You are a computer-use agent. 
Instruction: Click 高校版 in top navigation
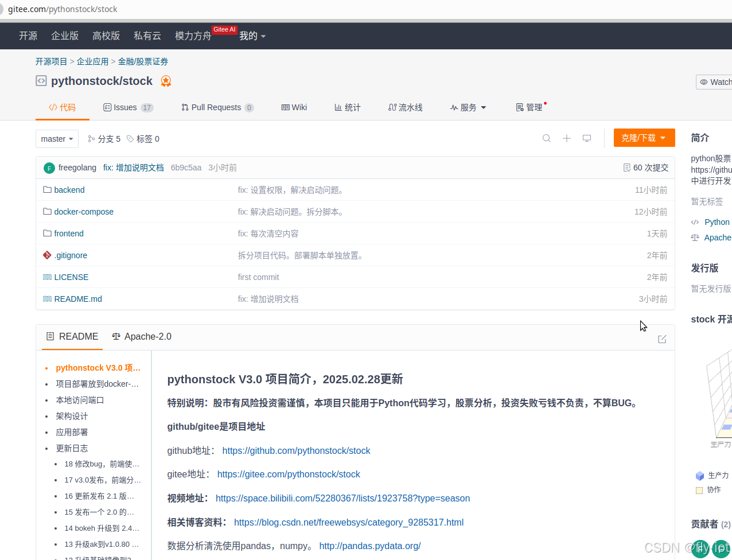pos(106,36)
